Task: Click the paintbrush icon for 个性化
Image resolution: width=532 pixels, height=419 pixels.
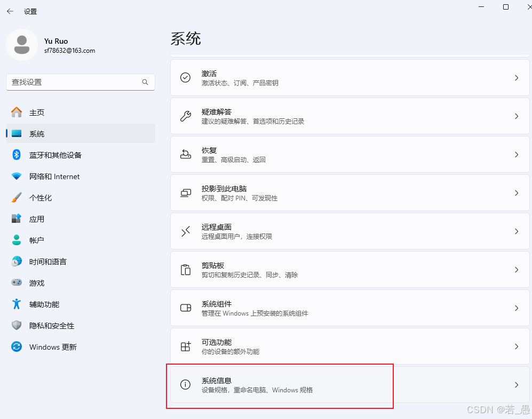Action: [x=17, y=198]
